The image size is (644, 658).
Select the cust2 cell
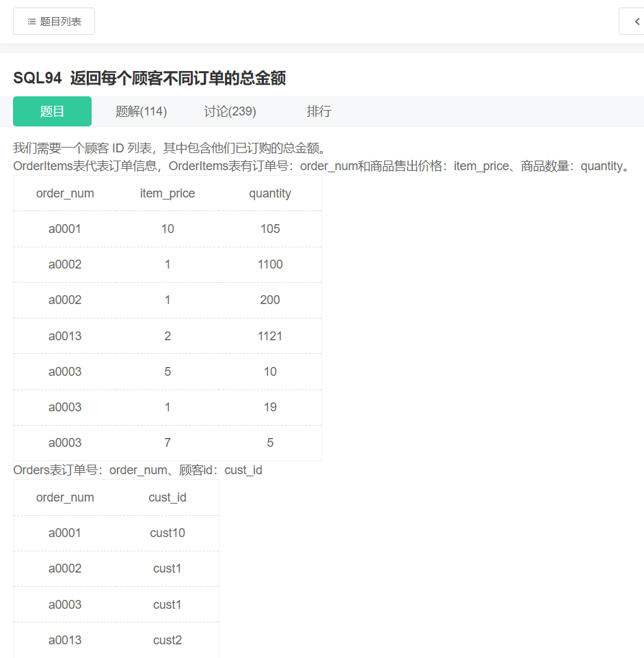[167, 640]
